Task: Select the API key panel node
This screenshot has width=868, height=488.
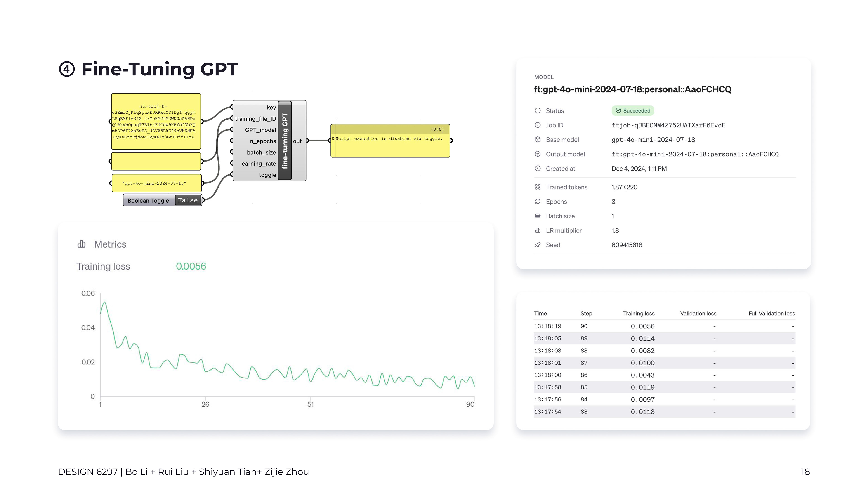Action: pos(156,122)
